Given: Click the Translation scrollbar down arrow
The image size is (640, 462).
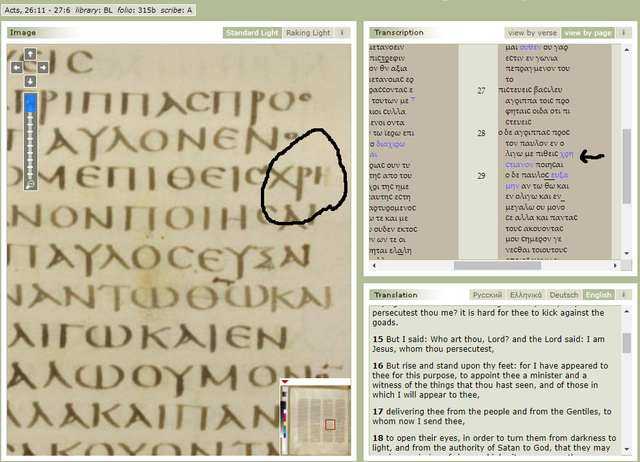Looking at the screenshot, I should click(x=627, y=449).
